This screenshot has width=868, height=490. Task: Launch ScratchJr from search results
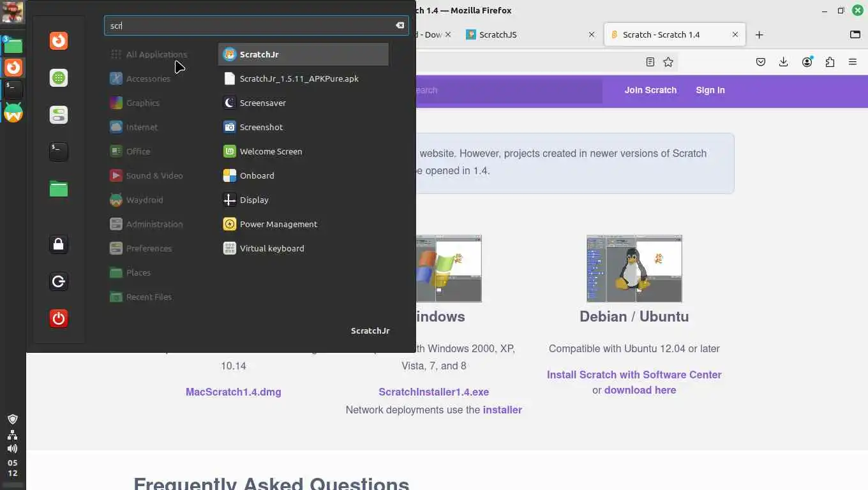click(303, 54)
